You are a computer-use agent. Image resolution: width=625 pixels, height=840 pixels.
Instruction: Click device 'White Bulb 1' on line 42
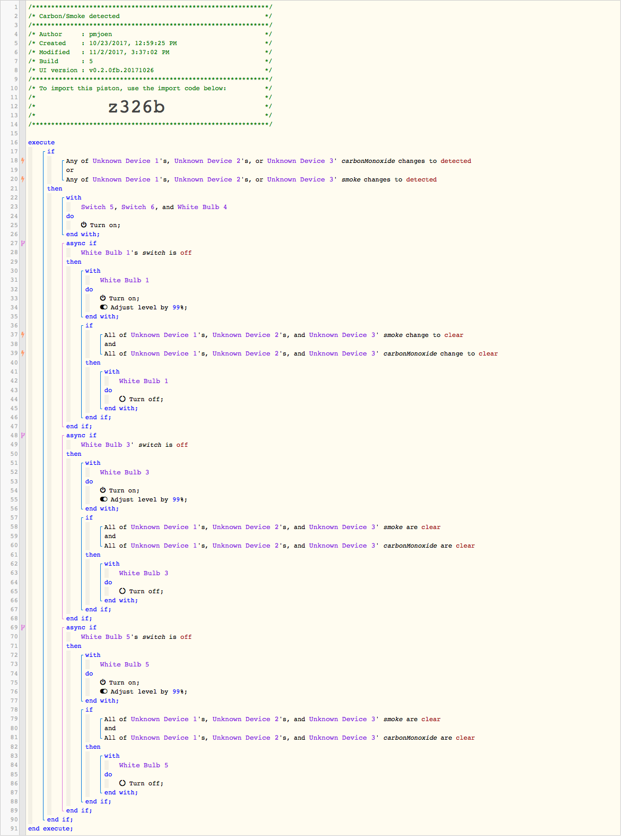[x=144, y=381]
